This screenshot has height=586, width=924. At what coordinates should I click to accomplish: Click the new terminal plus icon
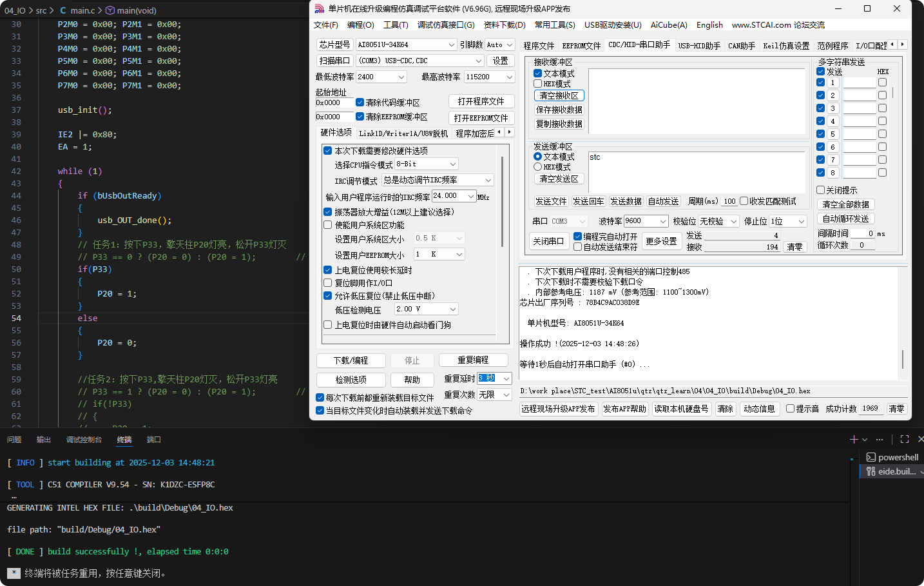click(x=854, y=439)
